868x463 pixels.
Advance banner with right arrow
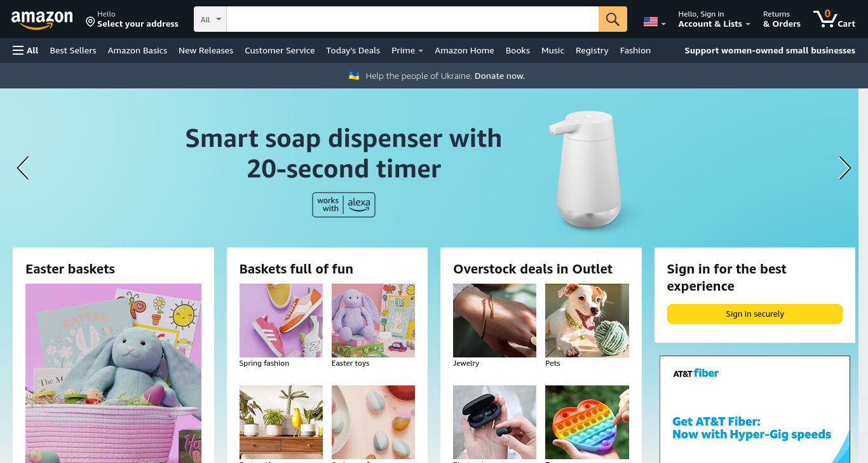[844, 168]
